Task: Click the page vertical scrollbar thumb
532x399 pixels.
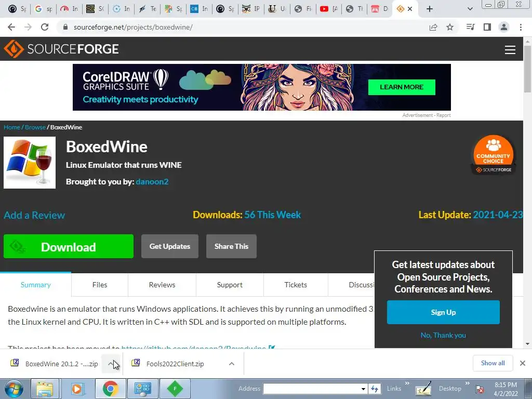Action: coord(527,69)
